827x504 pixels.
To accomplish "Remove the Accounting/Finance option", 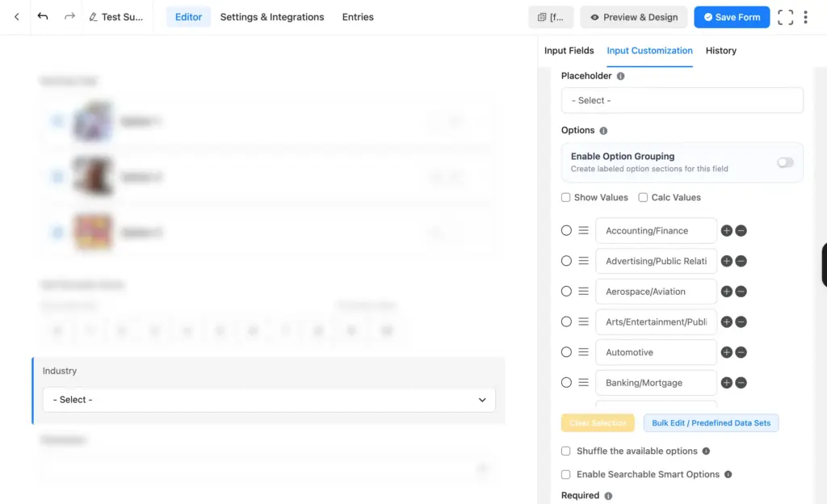I will pos(741,230).
